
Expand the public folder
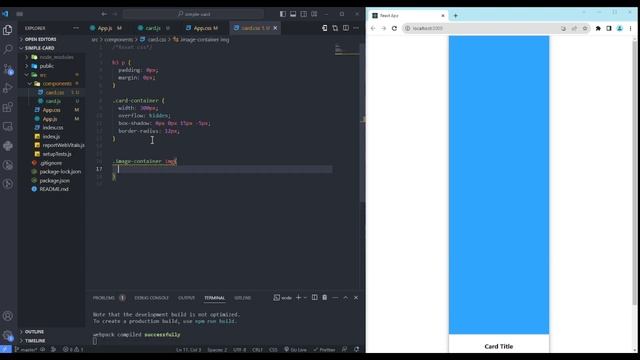pos(46,66)
